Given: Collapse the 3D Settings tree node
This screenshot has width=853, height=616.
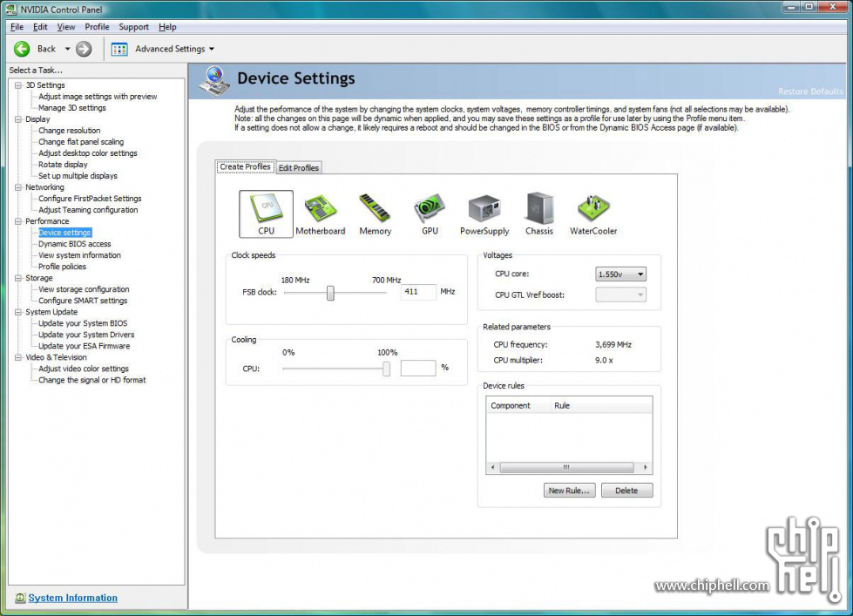Looking at the screenshot, I should [18, 85].
